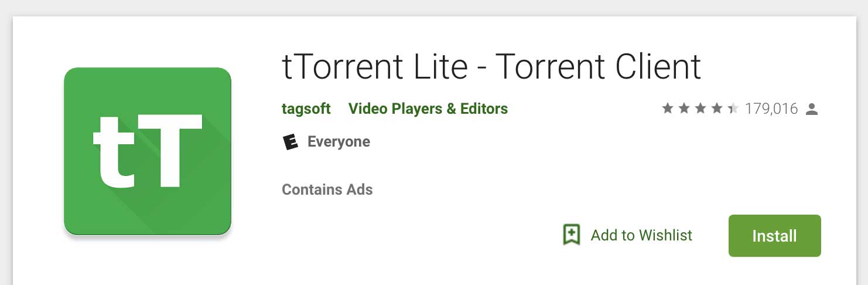Click the Add to Wishlist text
868x285 pixels.
pyautogui.click(x=641, y=235)
